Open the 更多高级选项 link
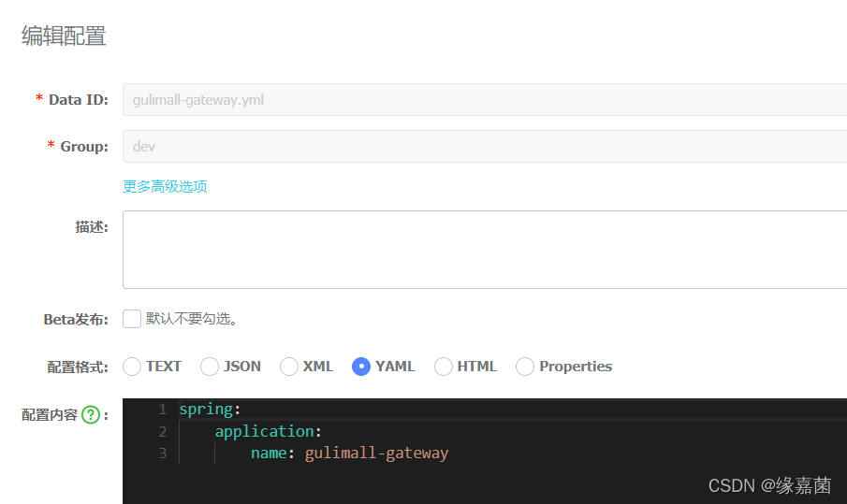The height and width of the screenshot is (504, 847). coord(165,187)
